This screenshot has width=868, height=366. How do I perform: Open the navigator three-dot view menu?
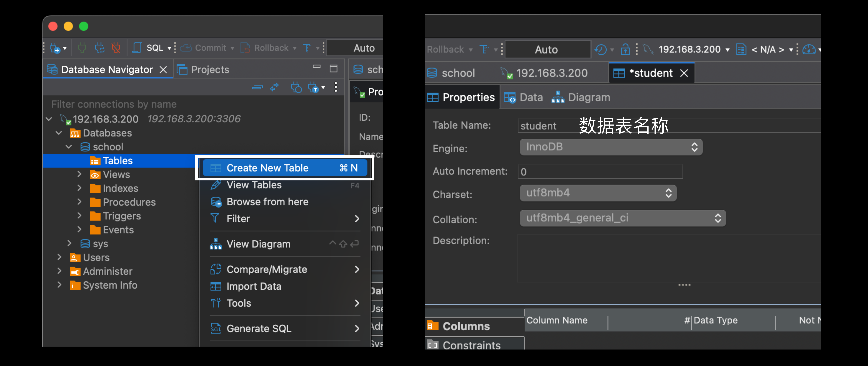click(x=336, y=87)
